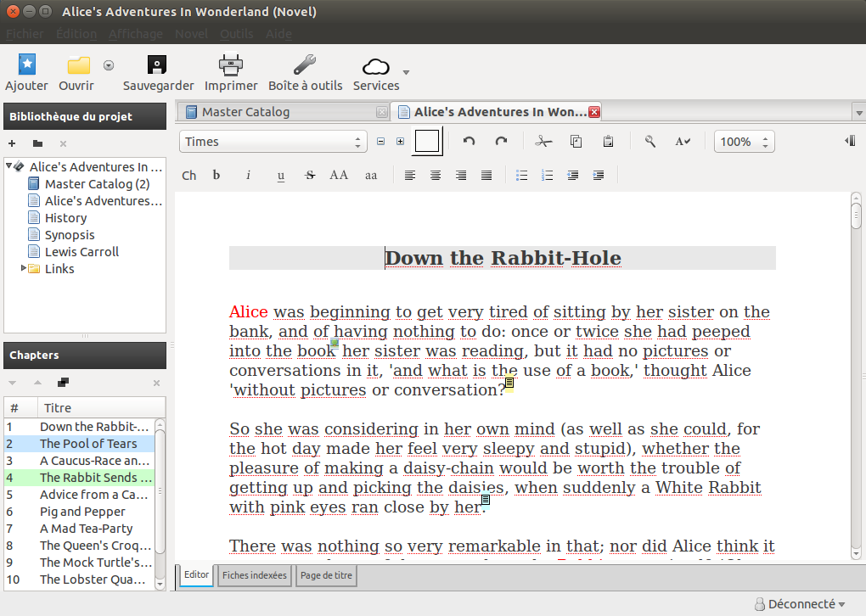866x616 pixels.
Task: Select chapter 7 A Mad Tea-Party
Action: pyautogui.click(x=80, y=529)
